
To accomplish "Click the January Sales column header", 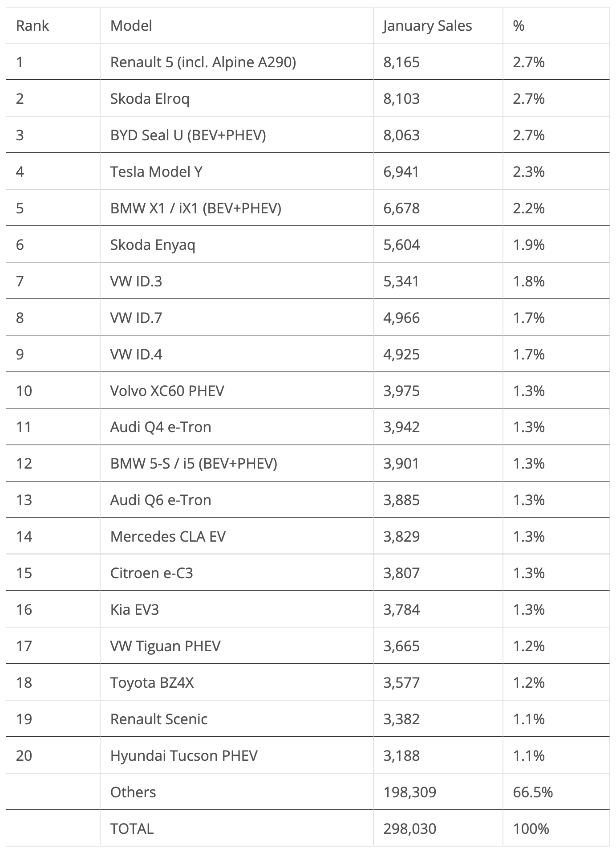I will point(427,26).
